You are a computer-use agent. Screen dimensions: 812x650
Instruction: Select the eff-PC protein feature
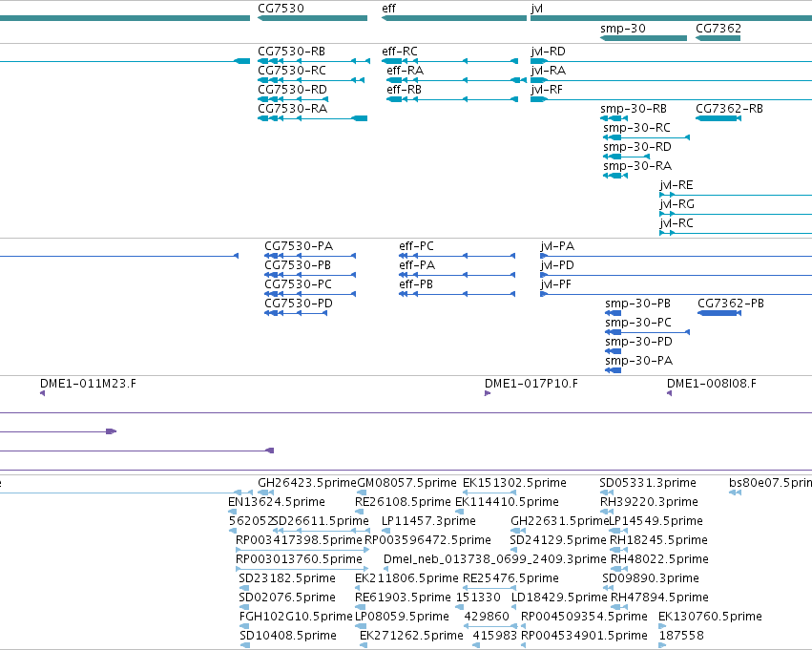click(x=457, y=256)
